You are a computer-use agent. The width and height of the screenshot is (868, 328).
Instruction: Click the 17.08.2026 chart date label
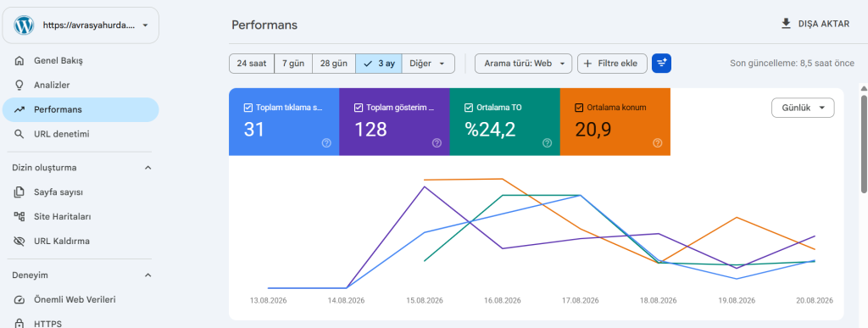coord(580,301)
